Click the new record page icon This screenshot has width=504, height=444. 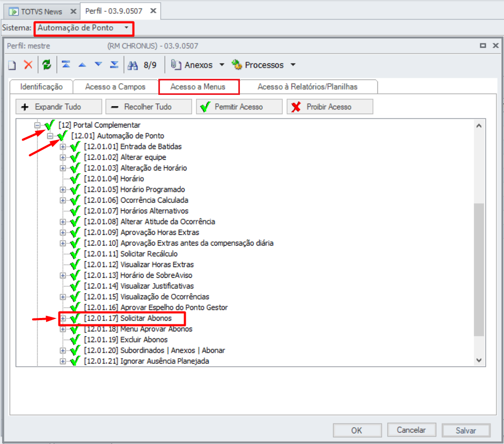12,65
